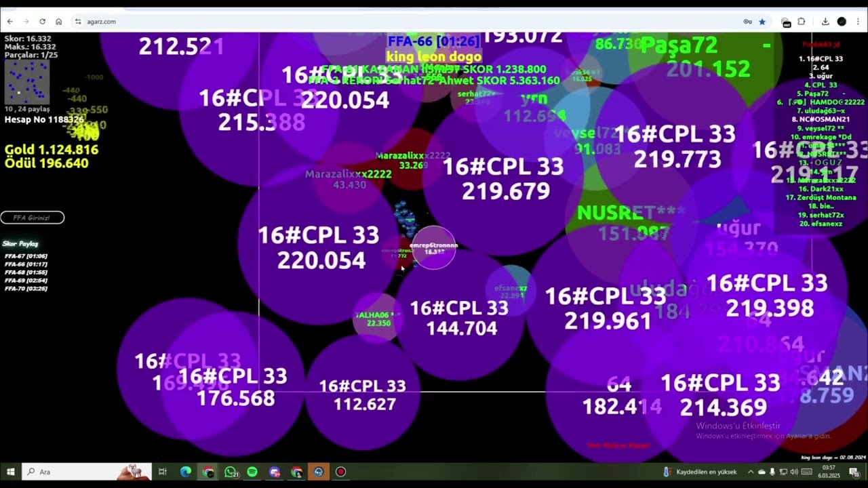Screen dimensions: 868x488
Task: Click the Skor Paylaş heading
Action: (20, 243)
